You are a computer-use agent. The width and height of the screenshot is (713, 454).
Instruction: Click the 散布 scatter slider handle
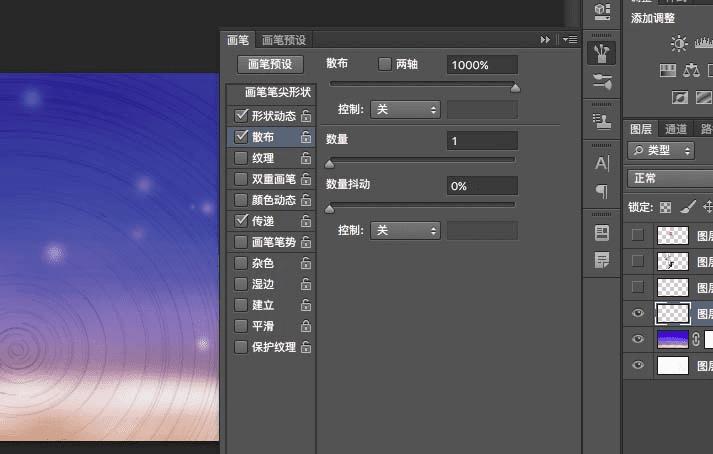pos(515,87)
